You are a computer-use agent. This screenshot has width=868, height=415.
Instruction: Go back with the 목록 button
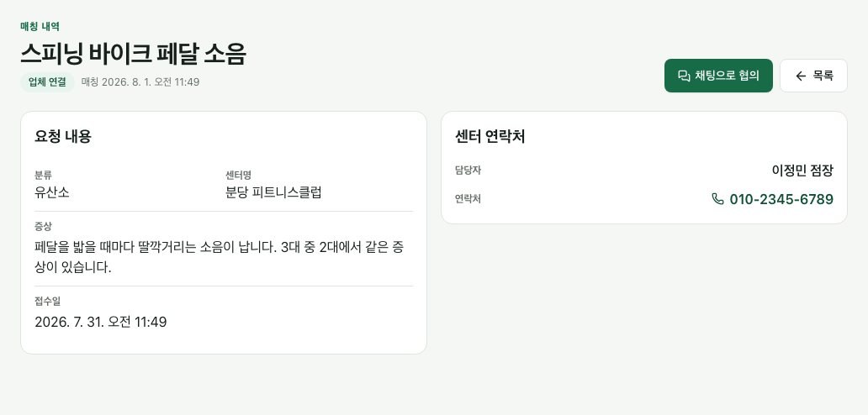tap(813, 76)
